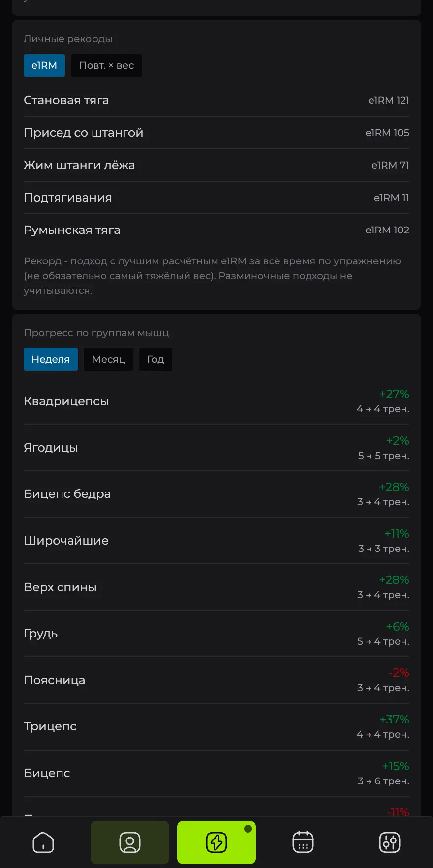Image resolution: width=433 pixels, height=868 pixels.
Task: Switch to Месяц period tab
Action: point(109,359)
